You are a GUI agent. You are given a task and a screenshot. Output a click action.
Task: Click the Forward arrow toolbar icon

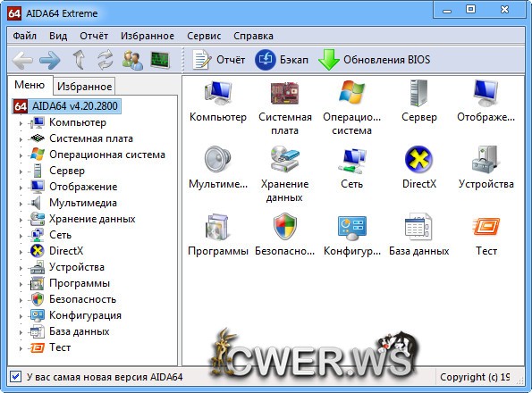50,60
